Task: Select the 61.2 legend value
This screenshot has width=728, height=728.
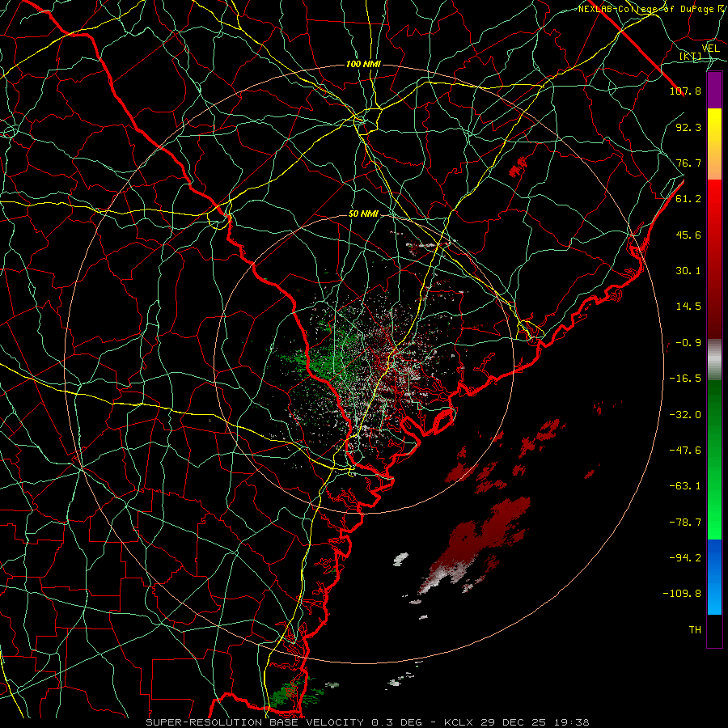Action: point(688,199)
